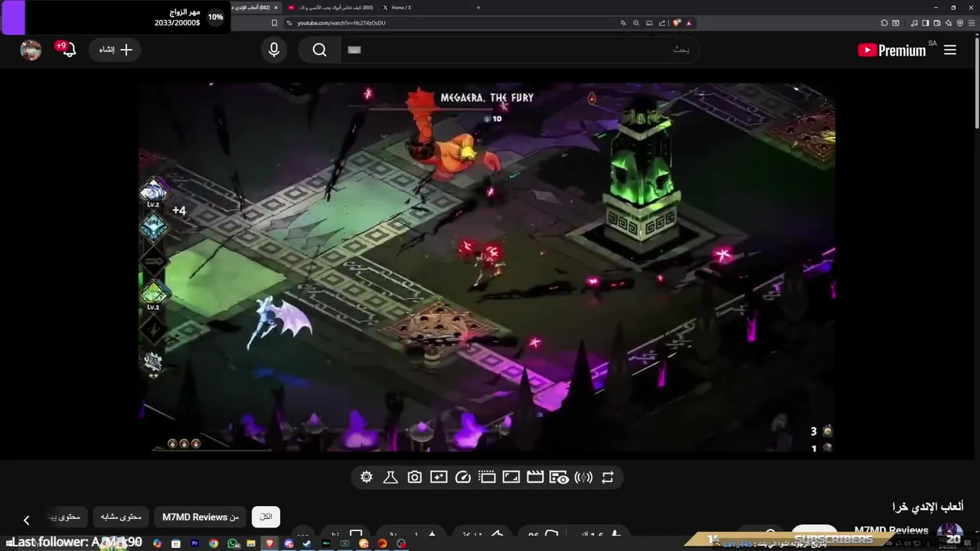Screen dimensions: 980x551
Task: Switch to the second YouTube tab (880)
Action: coord(331,8)
